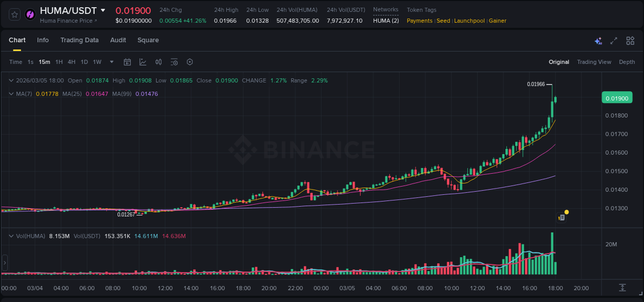The image size is (644, 302).
Task: Open the chart settings hexagon icon
Action: pyautogui.click(x=190, y=62)
